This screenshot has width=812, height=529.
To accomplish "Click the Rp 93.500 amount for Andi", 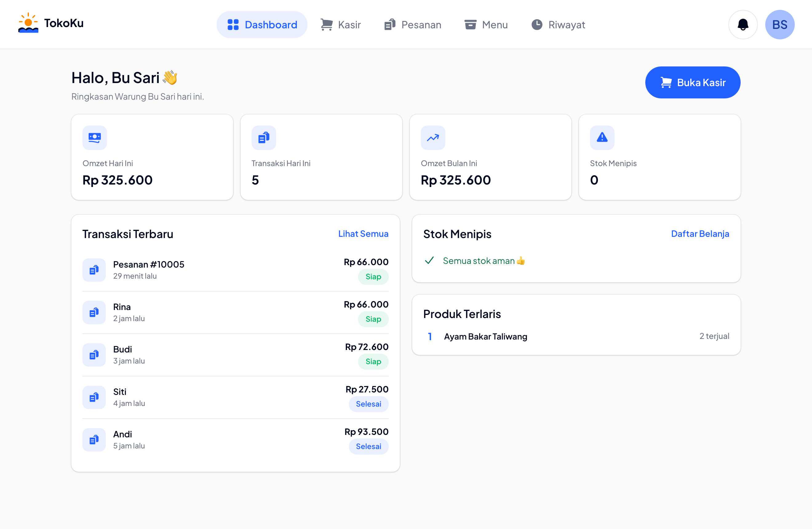I will pyautogui.click(x=366, y=432).
